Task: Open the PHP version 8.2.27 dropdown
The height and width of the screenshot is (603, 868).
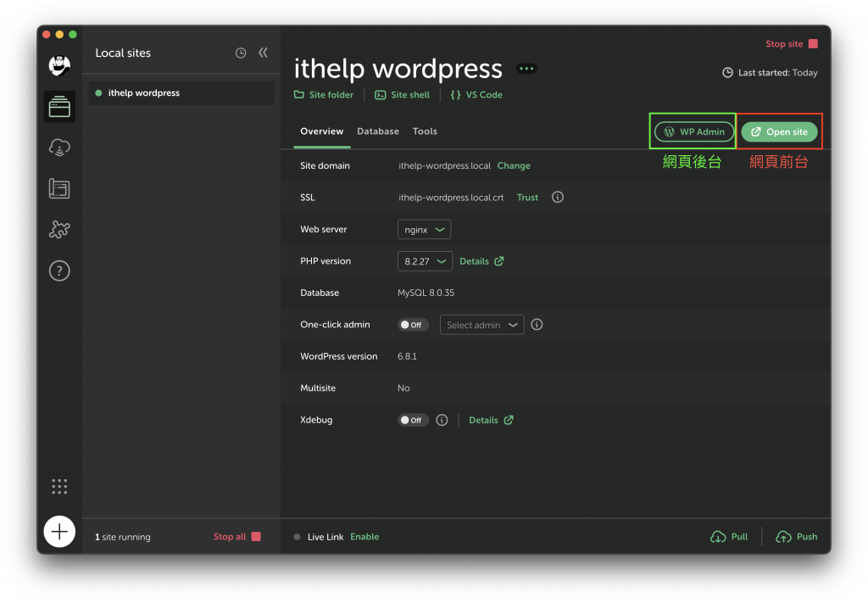Action: click(x=425, y=261)
